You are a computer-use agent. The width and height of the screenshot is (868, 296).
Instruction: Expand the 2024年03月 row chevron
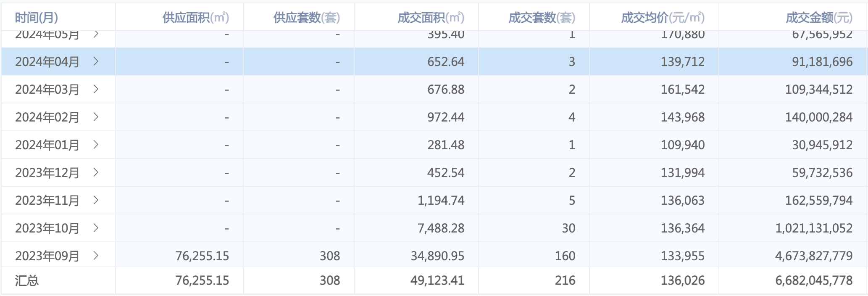click(96, 89)
